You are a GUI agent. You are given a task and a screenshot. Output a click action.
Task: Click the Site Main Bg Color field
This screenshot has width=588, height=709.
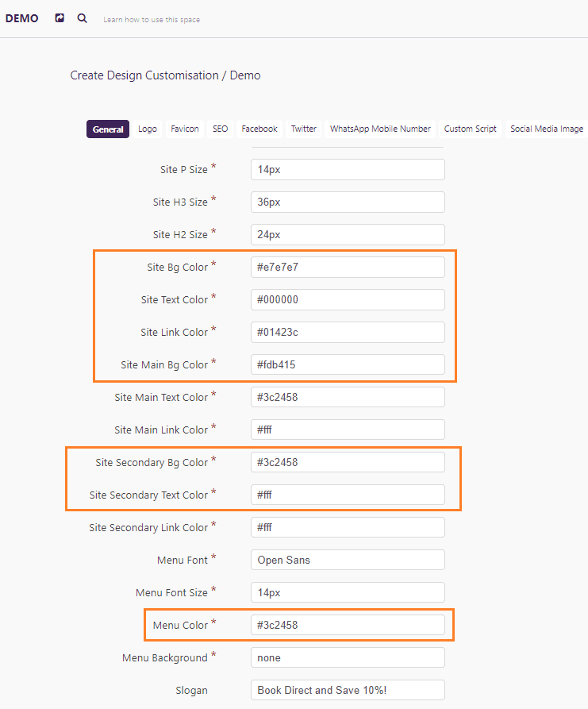point(348,365)
